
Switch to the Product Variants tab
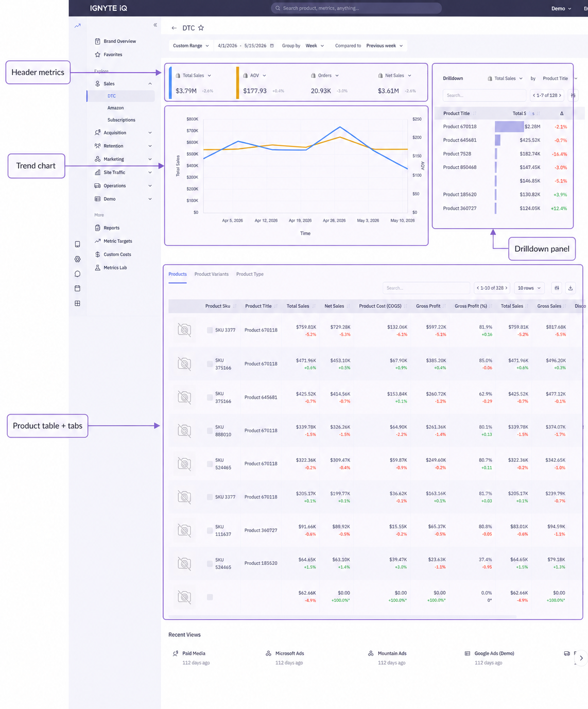(x=212, y=274)
